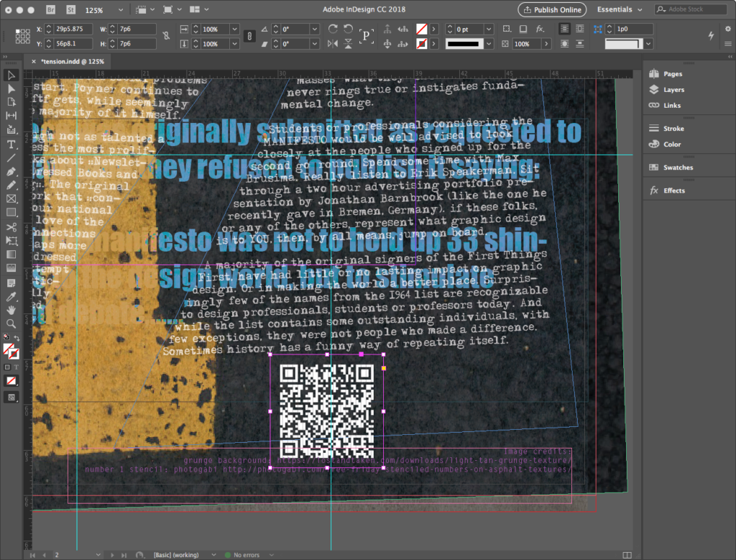736x560 pixels.
Task: Toggle the constrain scaling link icon
Action: click(x=249, y=36)
